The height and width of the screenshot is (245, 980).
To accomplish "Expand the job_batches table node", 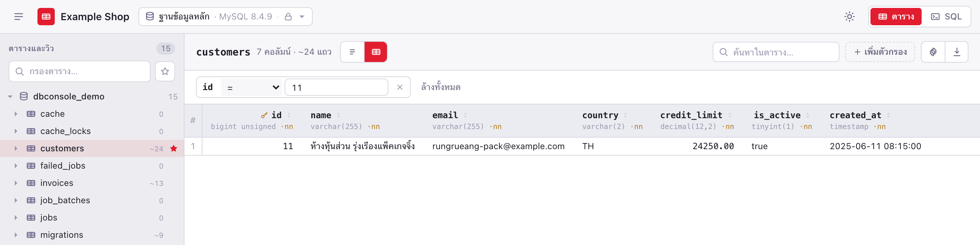I will point(16,200).
